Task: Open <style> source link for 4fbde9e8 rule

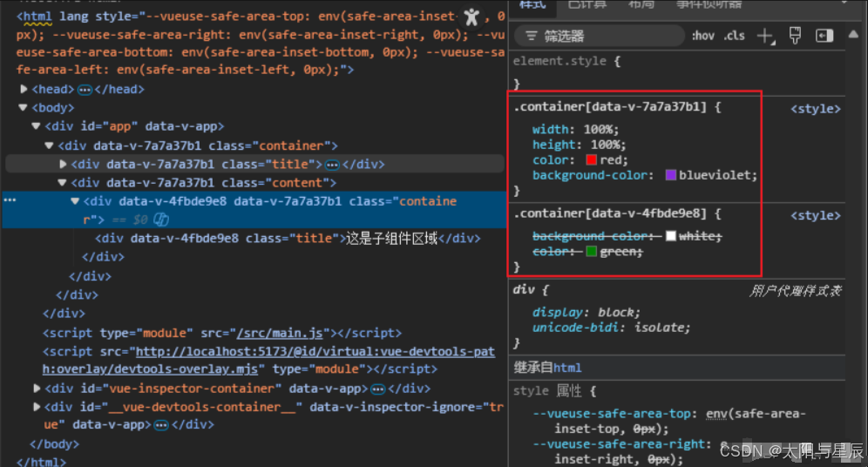Action: pyautogui.click(x=816, y=216)
